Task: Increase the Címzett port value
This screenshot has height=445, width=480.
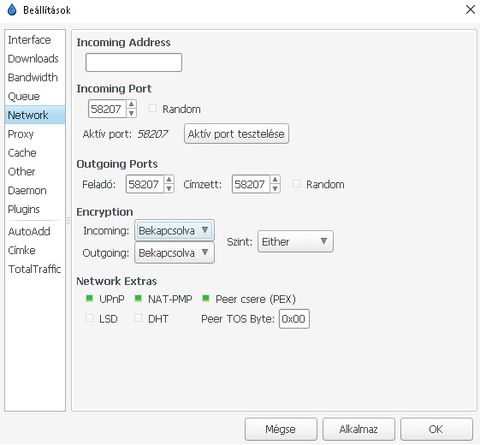Action: [x=275, y=180]
